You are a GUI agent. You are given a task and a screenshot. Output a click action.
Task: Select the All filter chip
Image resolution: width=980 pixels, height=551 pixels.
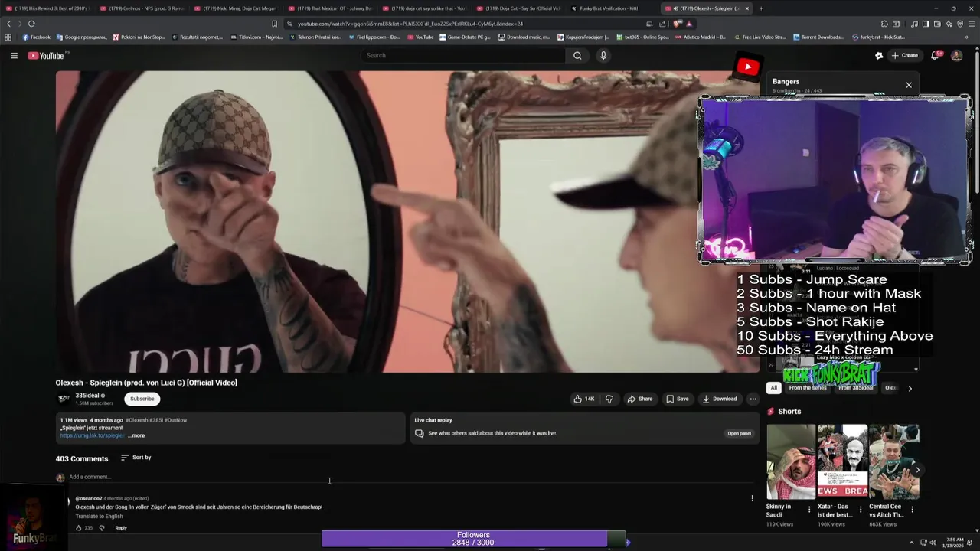click(773, 388)
